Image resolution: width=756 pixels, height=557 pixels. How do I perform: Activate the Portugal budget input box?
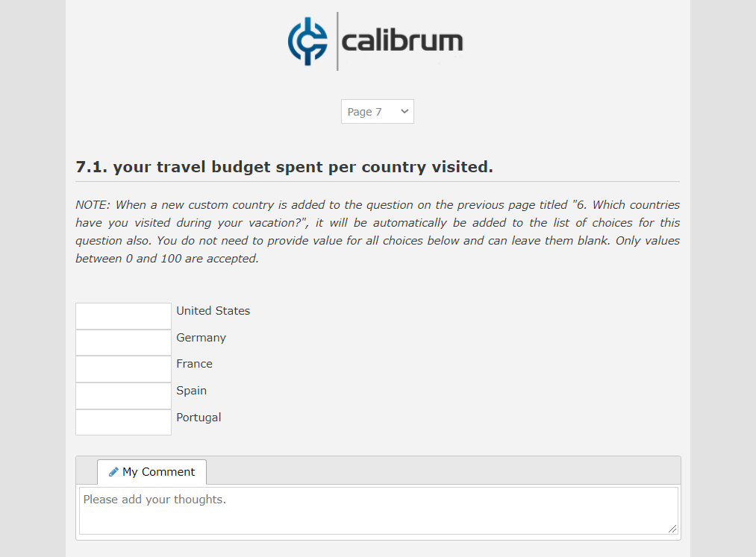tap(124, 422)
